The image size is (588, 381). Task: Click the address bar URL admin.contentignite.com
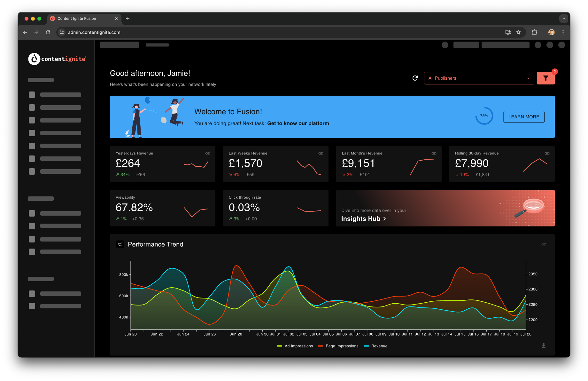click(94, 32)
